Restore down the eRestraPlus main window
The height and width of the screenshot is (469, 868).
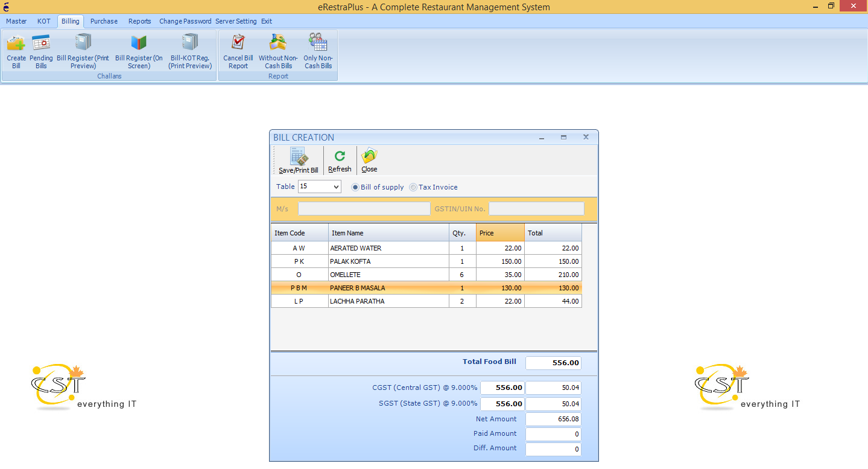coord(831,6)
